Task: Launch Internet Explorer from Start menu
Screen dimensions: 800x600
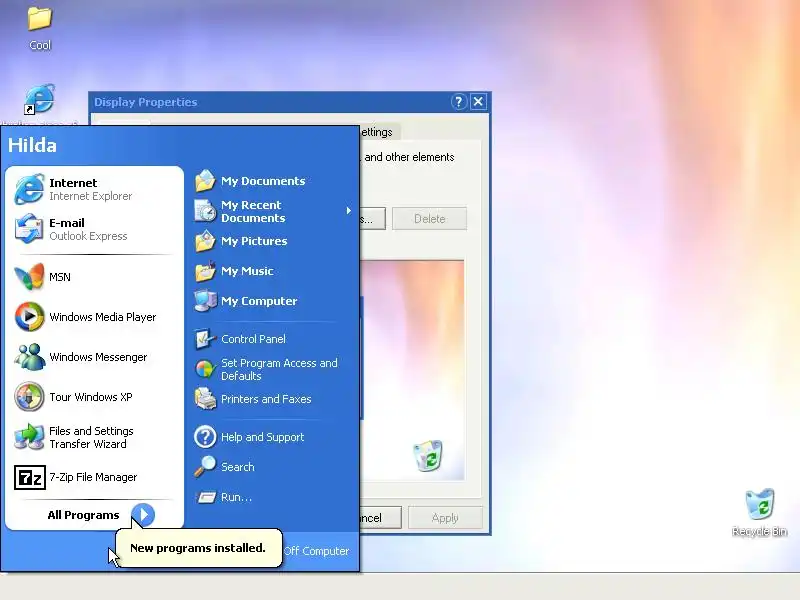Action: point(94,189)
